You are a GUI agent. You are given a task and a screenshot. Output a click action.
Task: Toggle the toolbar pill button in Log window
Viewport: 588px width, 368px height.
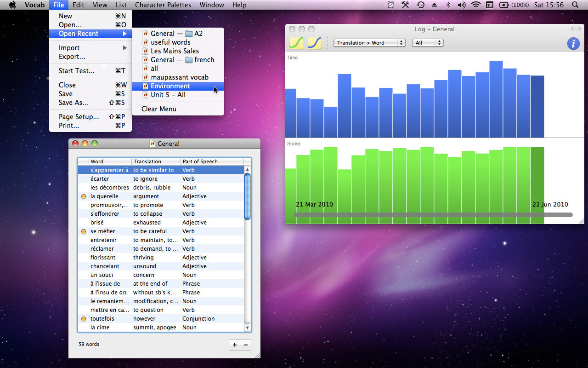click(x=576, y=29)
